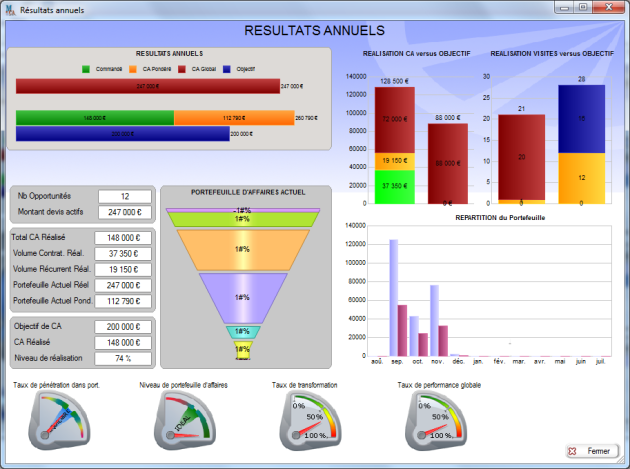Click the green Commande legend swatch
Image resolution: width=630 pixels, height=469 pixels.
(86, 69)
